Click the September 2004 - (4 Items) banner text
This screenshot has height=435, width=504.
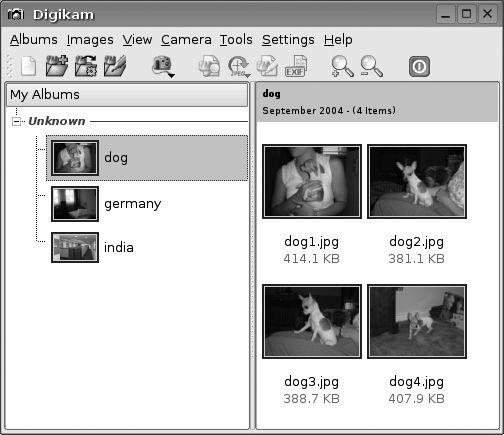point(329,111)
